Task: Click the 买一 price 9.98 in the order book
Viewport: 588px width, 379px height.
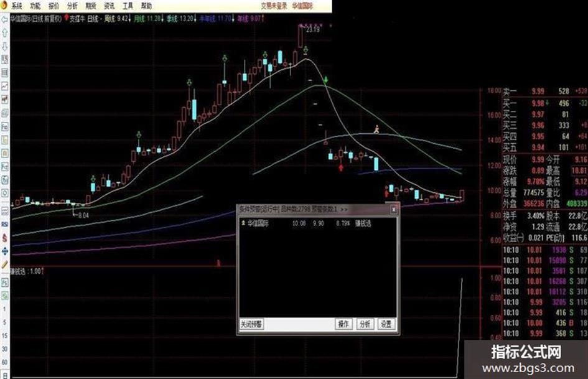Action: pos(538,103)
